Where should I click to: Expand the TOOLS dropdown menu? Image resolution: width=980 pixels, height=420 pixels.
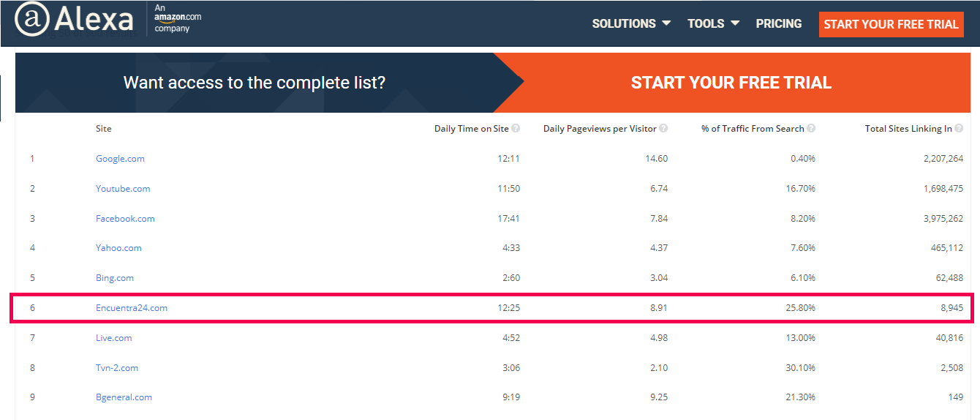pyautogui.click(x=713, y=23)
